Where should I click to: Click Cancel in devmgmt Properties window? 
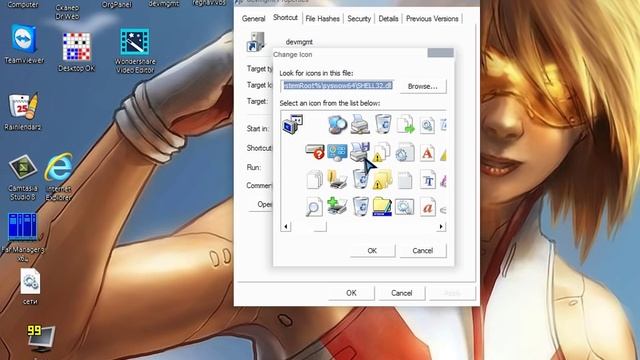402,293
